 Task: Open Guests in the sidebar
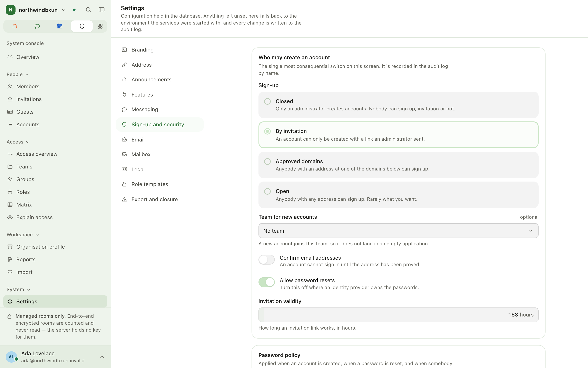[x=55, y=112]
